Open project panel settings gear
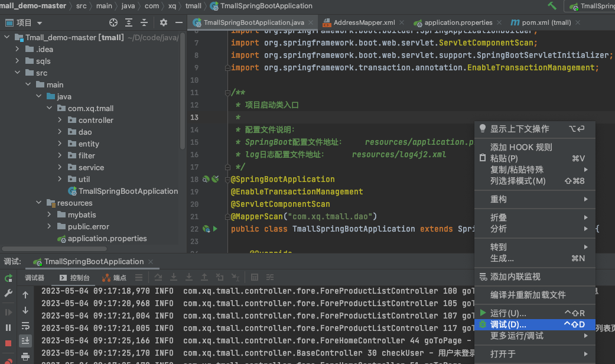 point(164,22)
